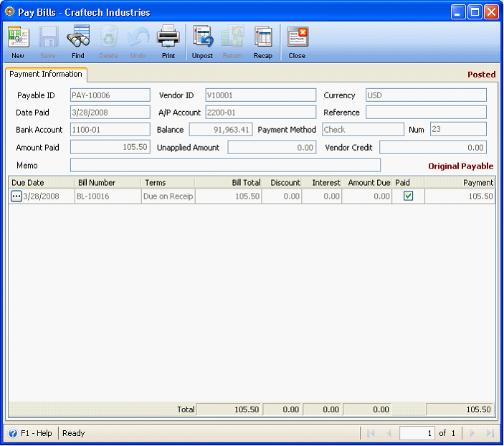Minimize the Pay Bills window

click(458, 12)
